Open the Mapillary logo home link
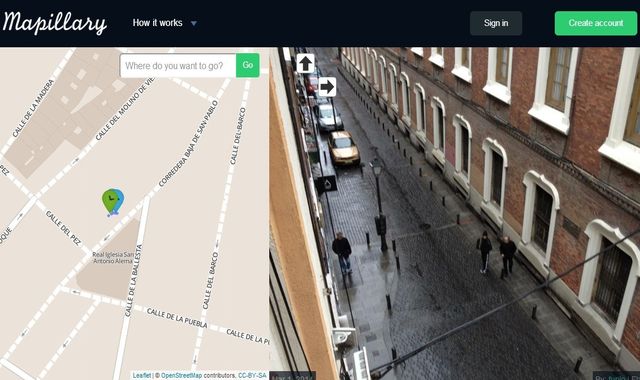Screen dimensions: 640x380 pyautogui.click(x=55, y=23)
